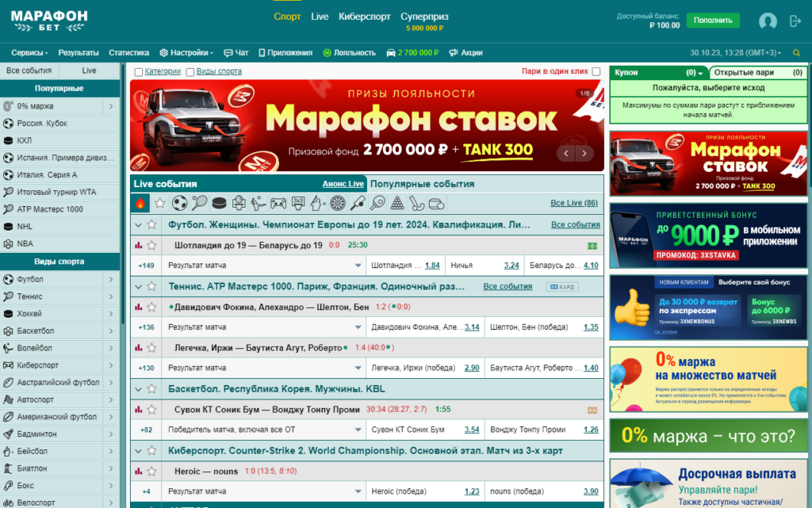Filter live events by baseball batter icon
This screenshot has height=508, width=812.
point(317,204)
